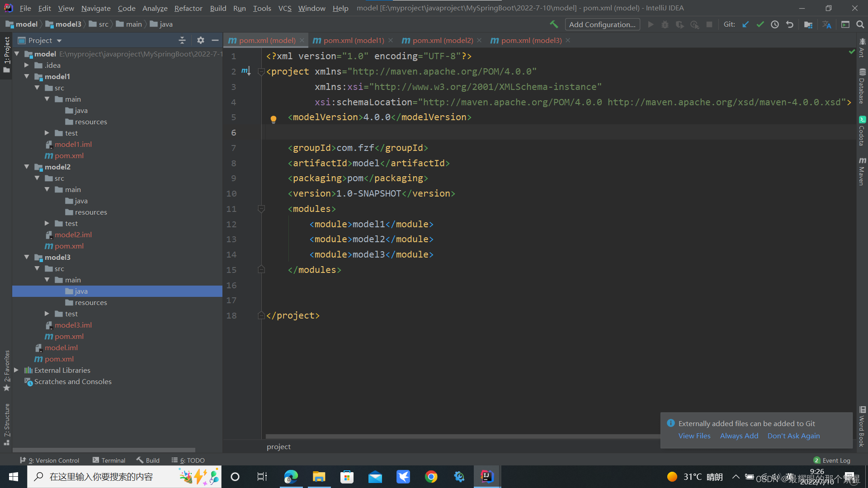Open Git Show History clock icon
This screenshot has width=868, height=488.
pyautogui.click(x=775, y=24)
